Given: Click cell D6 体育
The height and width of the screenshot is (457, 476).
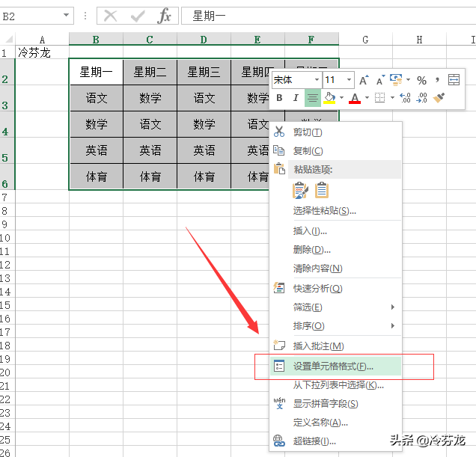Looking at the screenshot, I should (204, 177).
